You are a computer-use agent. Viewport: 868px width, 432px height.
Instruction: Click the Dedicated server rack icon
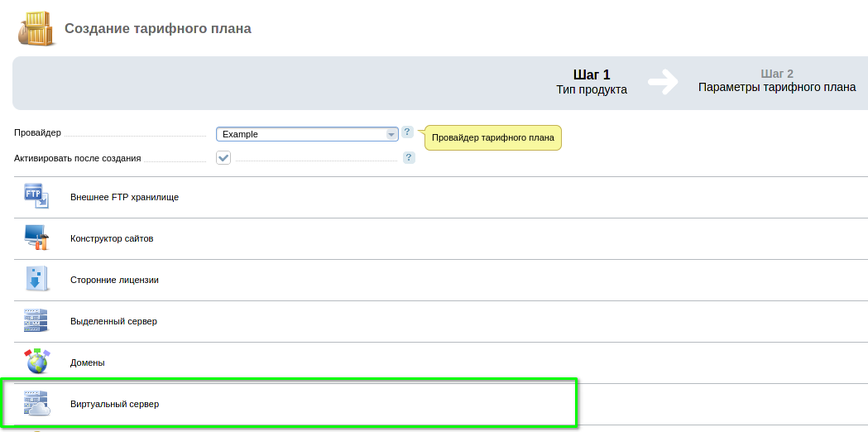pyautogui.click(x=36, y=320)
